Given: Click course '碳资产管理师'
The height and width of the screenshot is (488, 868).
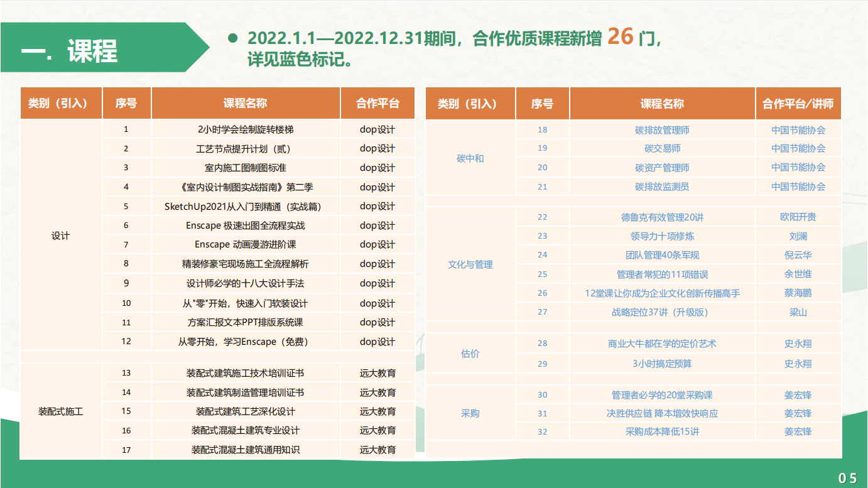Looking at the screenshot, I should tap(663, 168).
